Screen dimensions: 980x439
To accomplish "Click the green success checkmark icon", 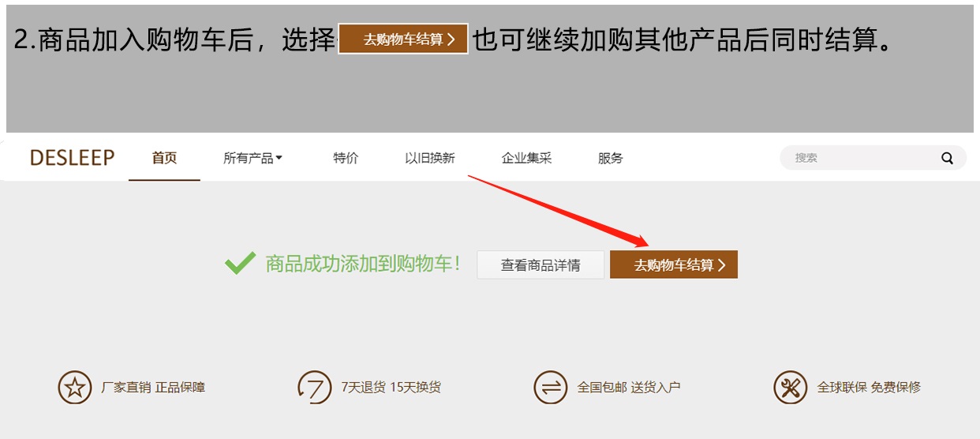I will click(240, 264).
